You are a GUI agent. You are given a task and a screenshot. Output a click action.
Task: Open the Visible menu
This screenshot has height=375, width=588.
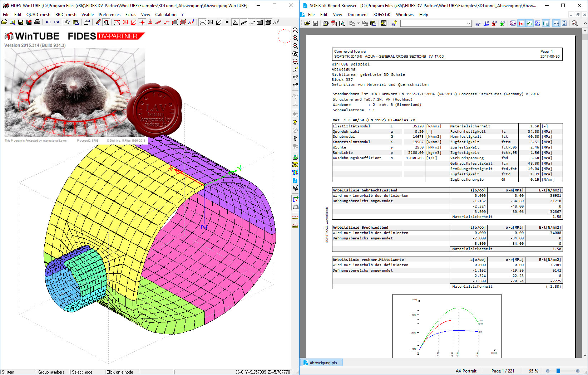88,15
